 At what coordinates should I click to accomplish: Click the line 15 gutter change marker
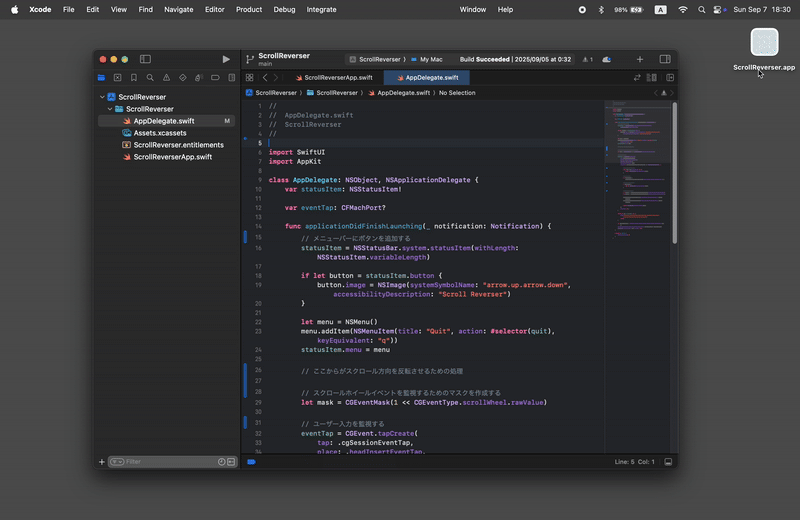(x=245, y=237)
